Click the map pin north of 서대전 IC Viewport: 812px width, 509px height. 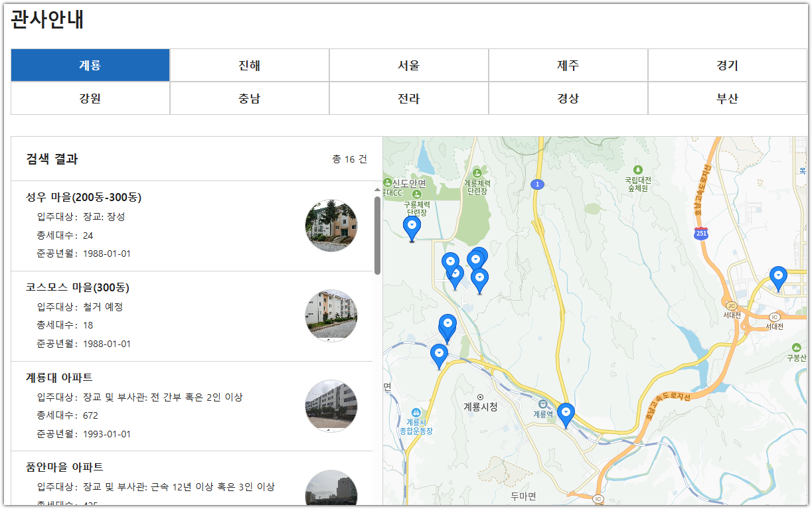click(778, 279)
